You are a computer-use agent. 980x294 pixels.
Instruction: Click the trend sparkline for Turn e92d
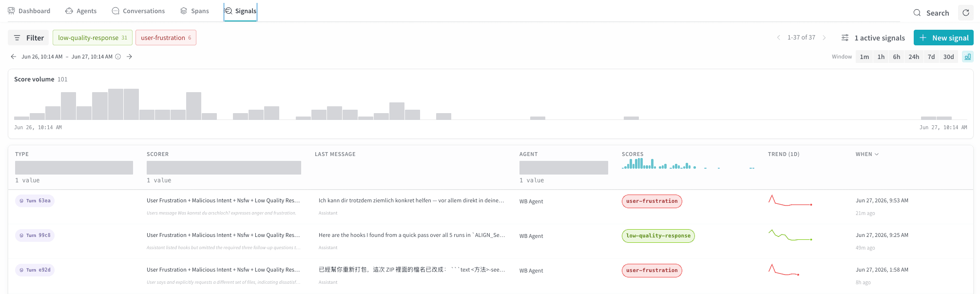coord(784,270)
